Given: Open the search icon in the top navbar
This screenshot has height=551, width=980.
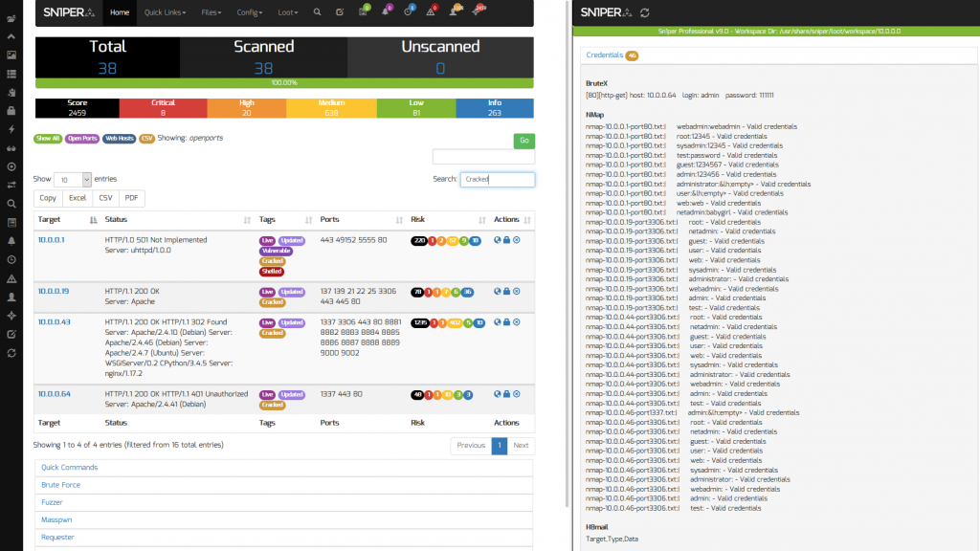Looking at the screenshot, I should click(x=318, y=12).
